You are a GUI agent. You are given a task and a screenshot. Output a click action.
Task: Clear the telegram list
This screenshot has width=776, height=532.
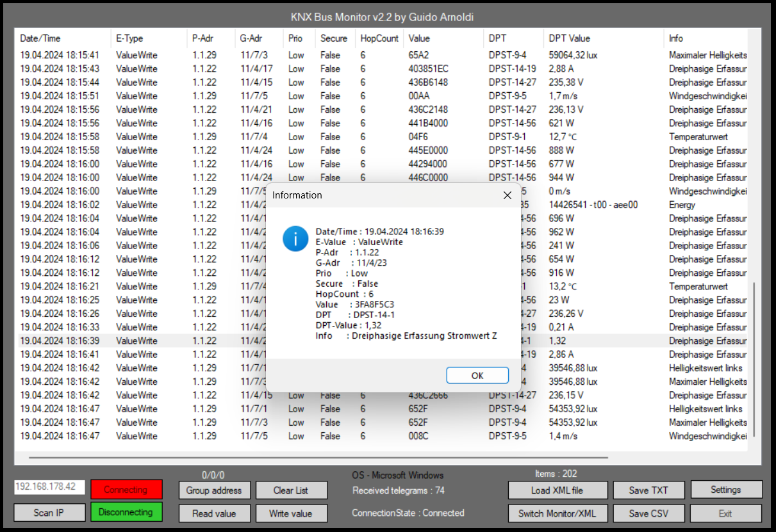[291, 489]
